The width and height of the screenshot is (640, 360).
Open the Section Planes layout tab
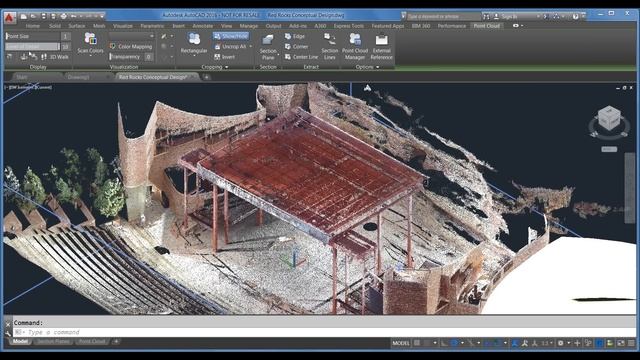click(x=53, y=342)
